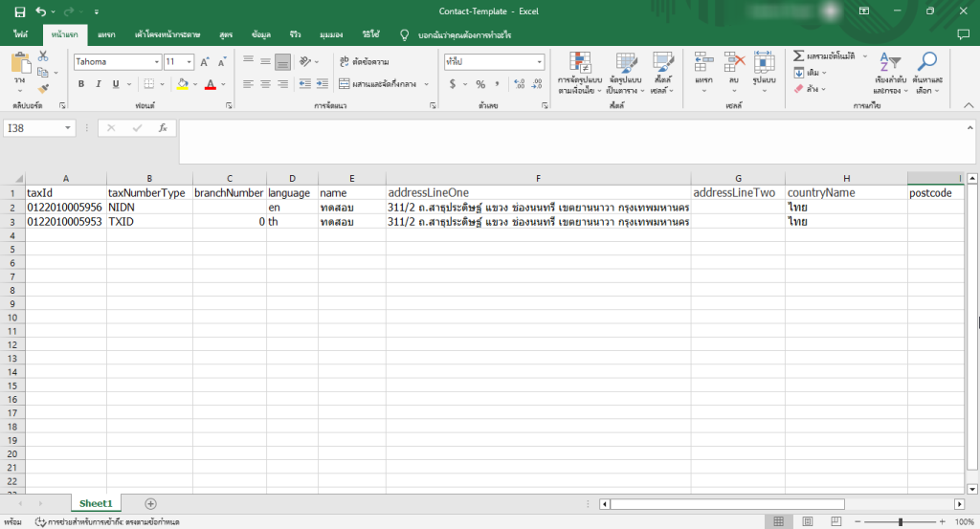
Task: Activate the Format Painter brush
Action: pyautogui.click(x=43, y=89)
